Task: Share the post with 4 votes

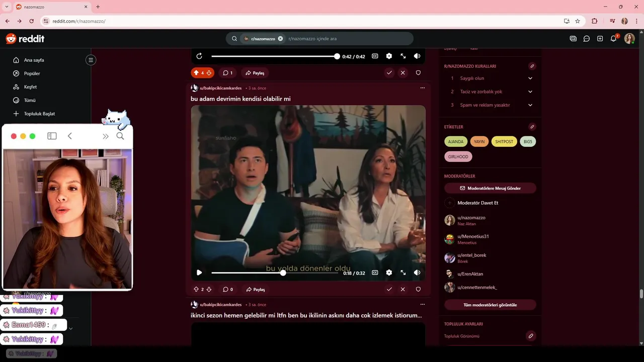Action: coord(255,73)
